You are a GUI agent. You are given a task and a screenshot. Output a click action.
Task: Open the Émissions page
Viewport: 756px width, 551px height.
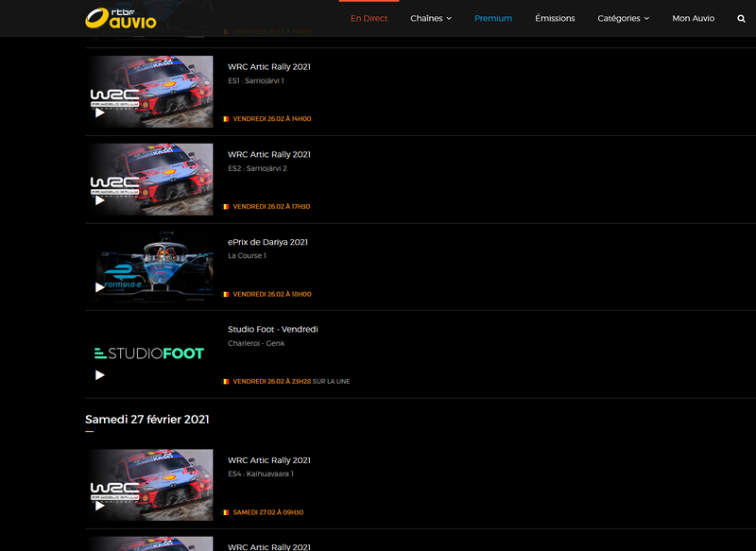click(555, 18)
